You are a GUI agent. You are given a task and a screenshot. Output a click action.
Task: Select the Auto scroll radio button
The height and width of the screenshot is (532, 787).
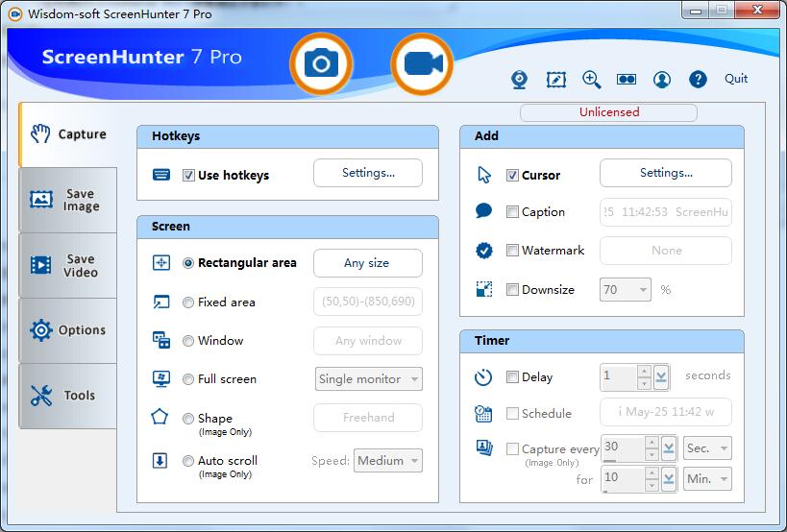pyautogui.click(x=188, y=461)
